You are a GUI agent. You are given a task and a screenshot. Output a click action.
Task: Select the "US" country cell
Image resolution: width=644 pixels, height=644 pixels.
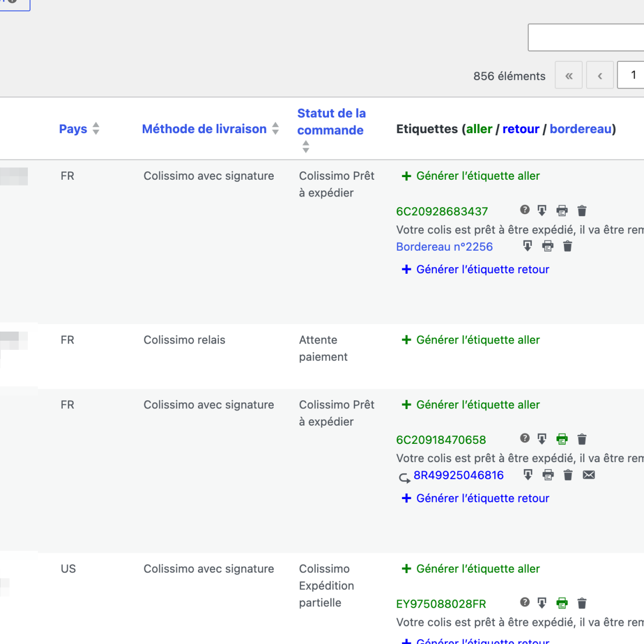tap(68, 569)
